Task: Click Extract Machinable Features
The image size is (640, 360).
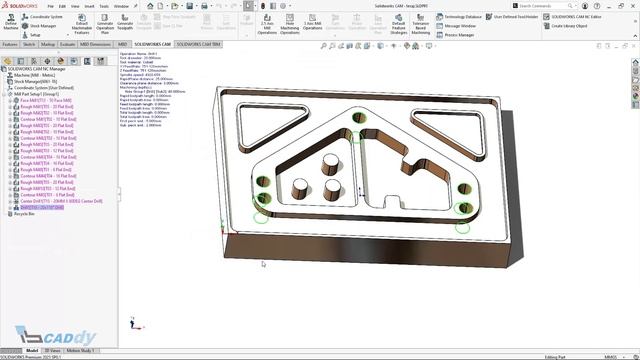Action: click(82, 24)
